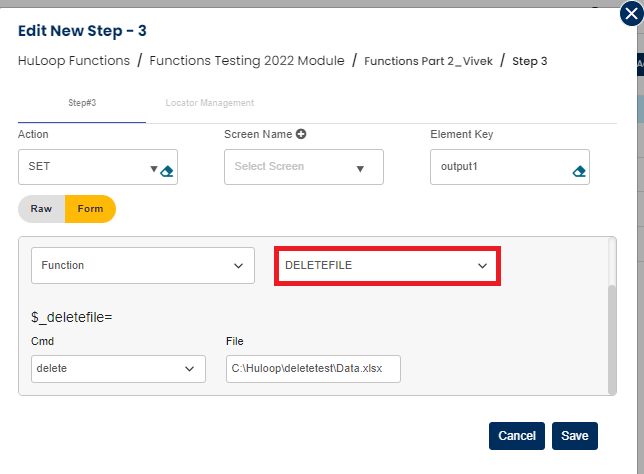
Task: Click the Save button
Action: (574, 436)
